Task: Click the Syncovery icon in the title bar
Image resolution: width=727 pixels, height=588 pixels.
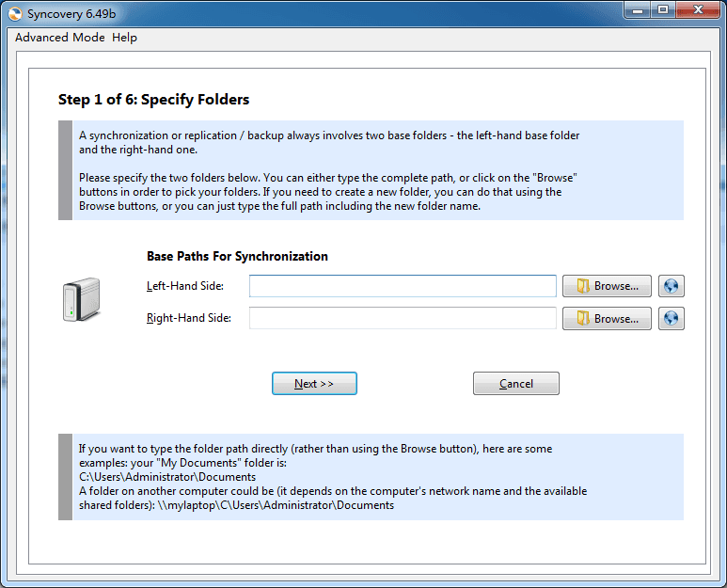Action: 13,10
